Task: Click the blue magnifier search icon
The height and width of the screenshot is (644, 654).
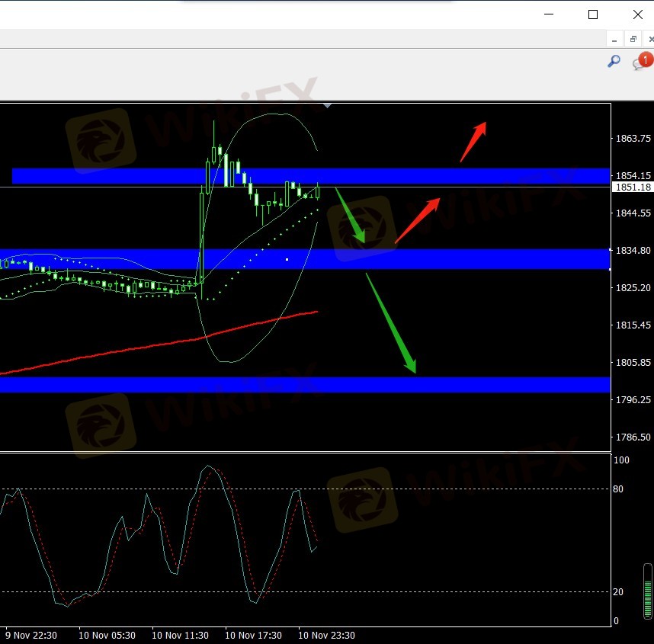Action: tap(614, 62)
